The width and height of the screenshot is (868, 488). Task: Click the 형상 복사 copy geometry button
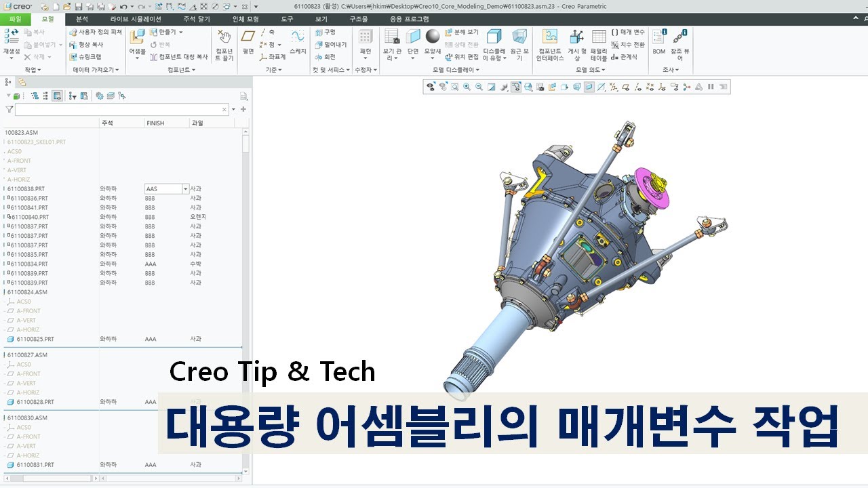86,45
